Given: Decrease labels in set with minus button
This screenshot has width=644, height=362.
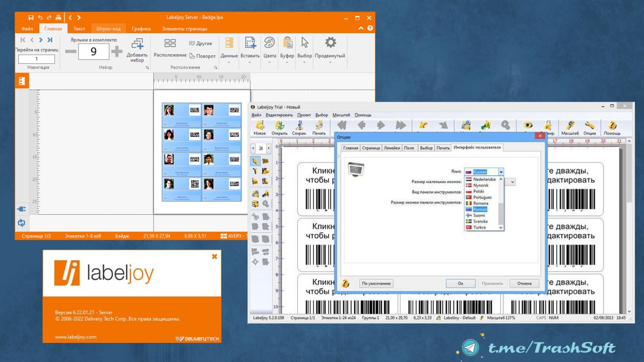Looking at the screenshot, I should point(71,51).
